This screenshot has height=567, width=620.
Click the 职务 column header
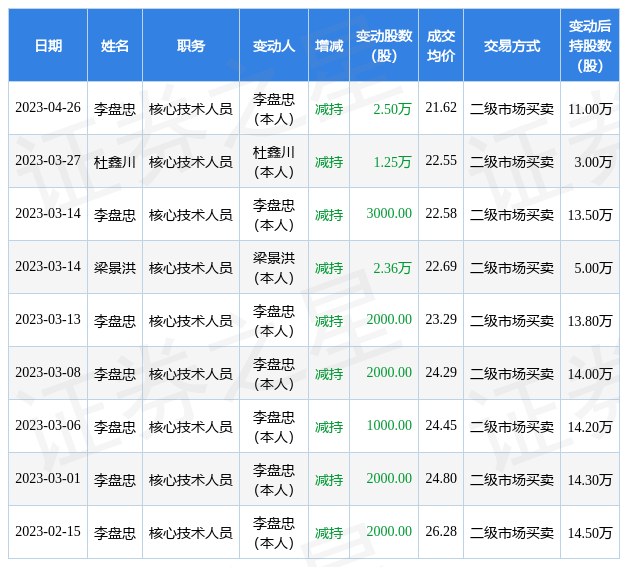(x=191, y=46)
